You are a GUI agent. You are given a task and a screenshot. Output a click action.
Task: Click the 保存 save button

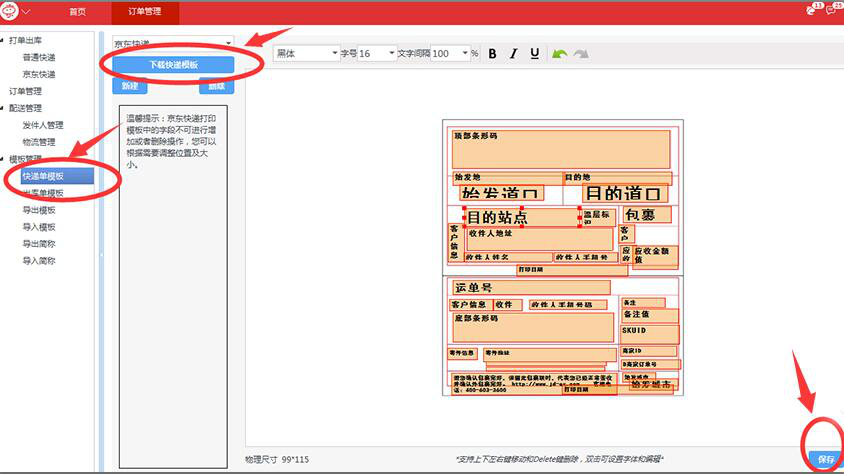pyautogui.click(x=825, y=459)
